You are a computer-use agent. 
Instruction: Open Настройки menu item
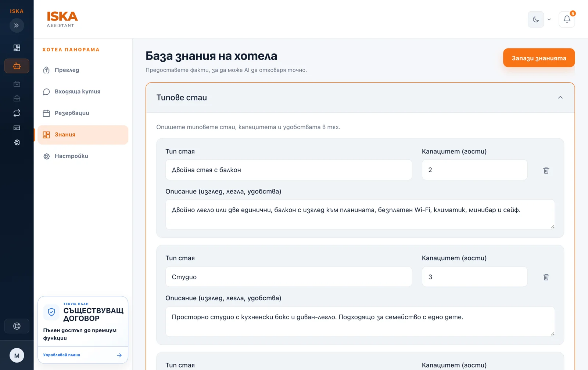point(83,156)
